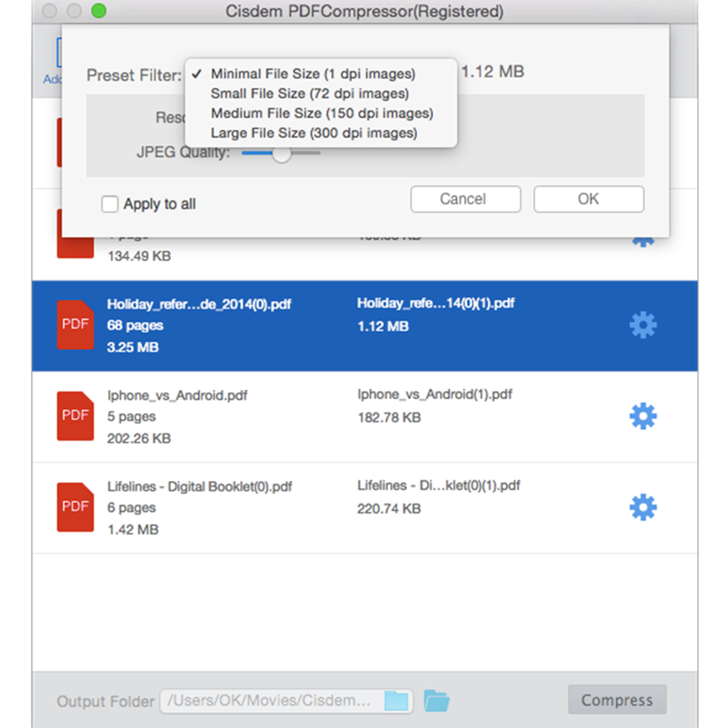This screenshot has height=728, width=728.
Task: Click the Output Folder path field
Action: (270, 701)
